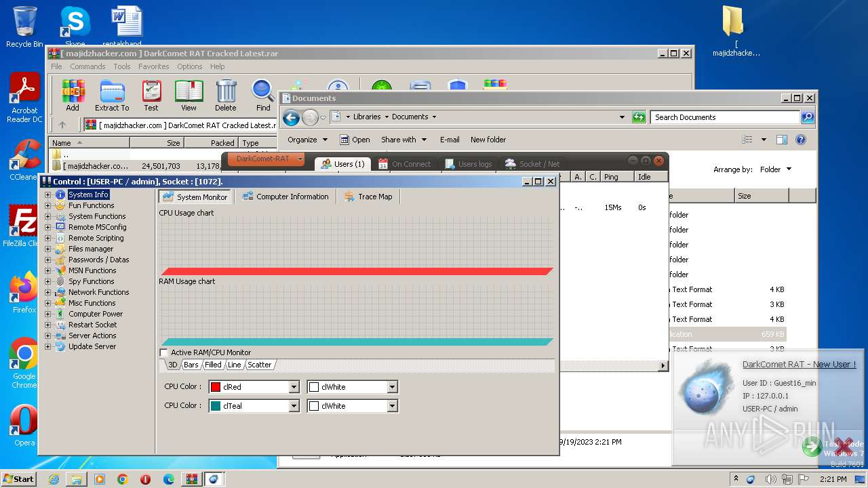Screen dimensions: 868x488
Task: Click Misc Functions icon
Action: (60, 303)
